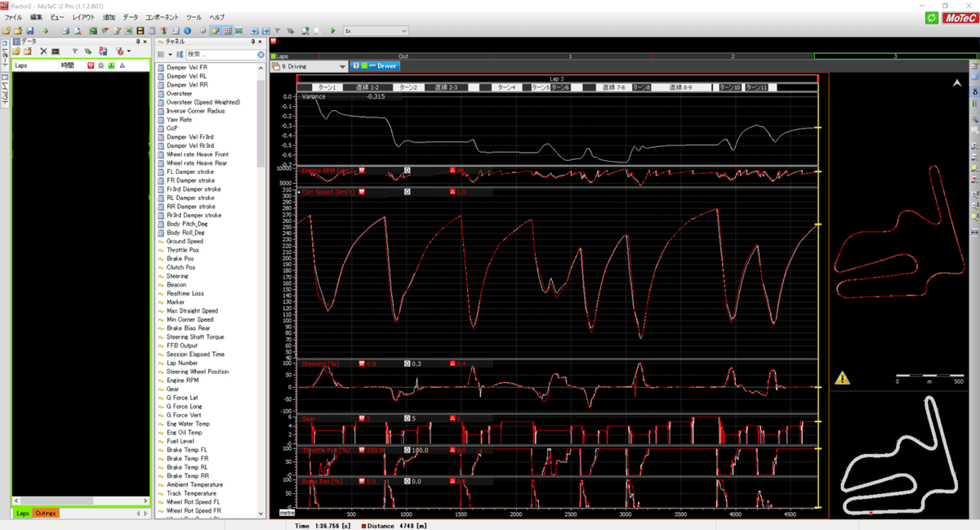Select Fuel Level channel in the list

pos(181,441)
